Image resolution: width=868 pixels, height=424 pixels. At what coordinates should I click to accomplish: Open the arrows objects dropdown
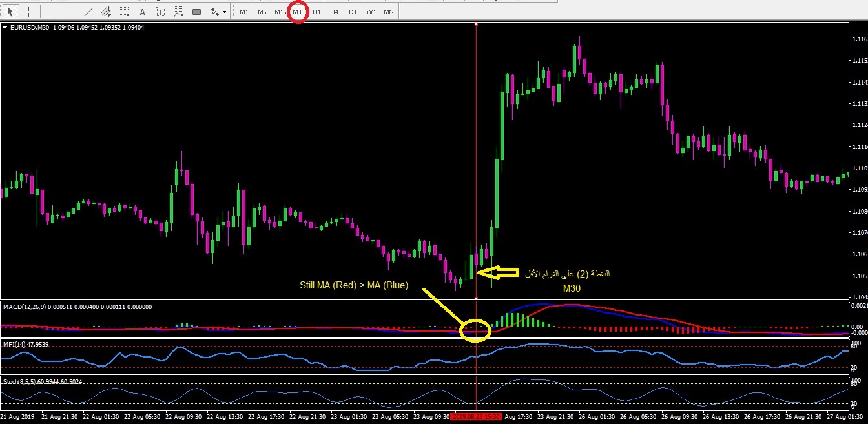218,12
